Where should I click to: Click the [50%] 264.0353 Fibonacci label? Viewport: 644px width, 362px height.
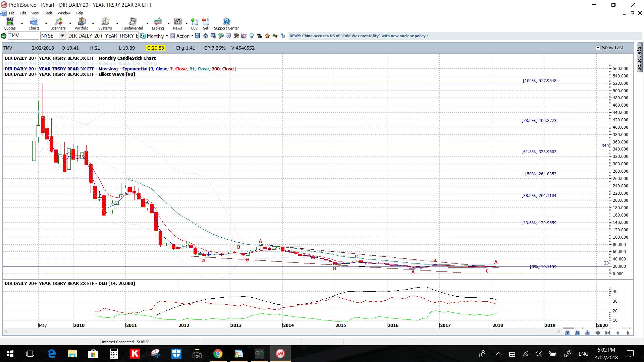tap(541, 174)
